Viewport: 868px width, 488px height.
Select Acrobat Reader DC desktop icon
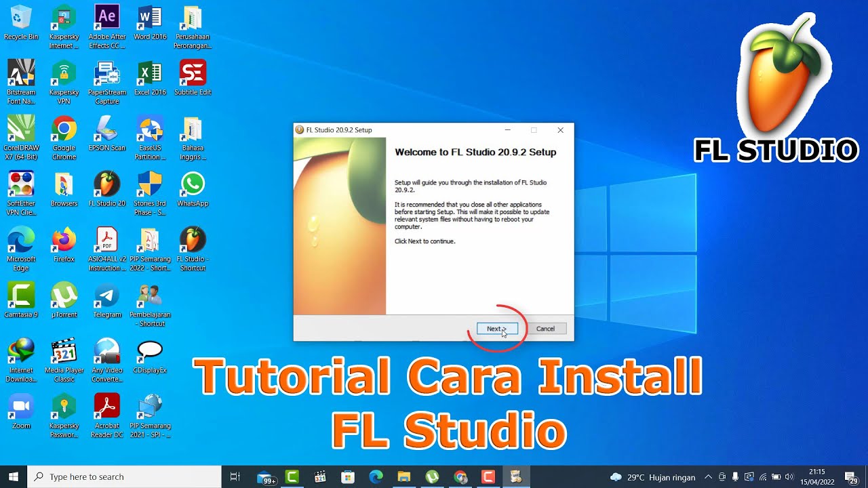[x=107, y=416]
